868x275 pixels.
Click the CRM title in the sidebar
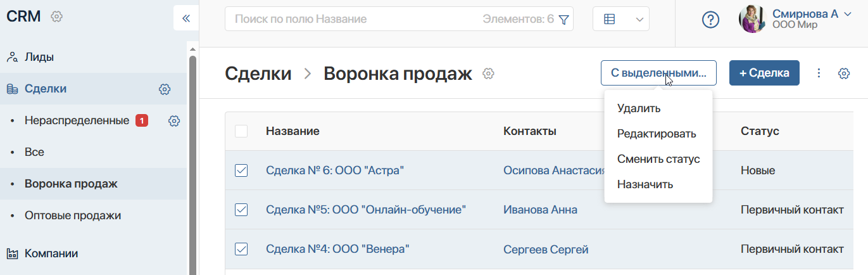23,17
